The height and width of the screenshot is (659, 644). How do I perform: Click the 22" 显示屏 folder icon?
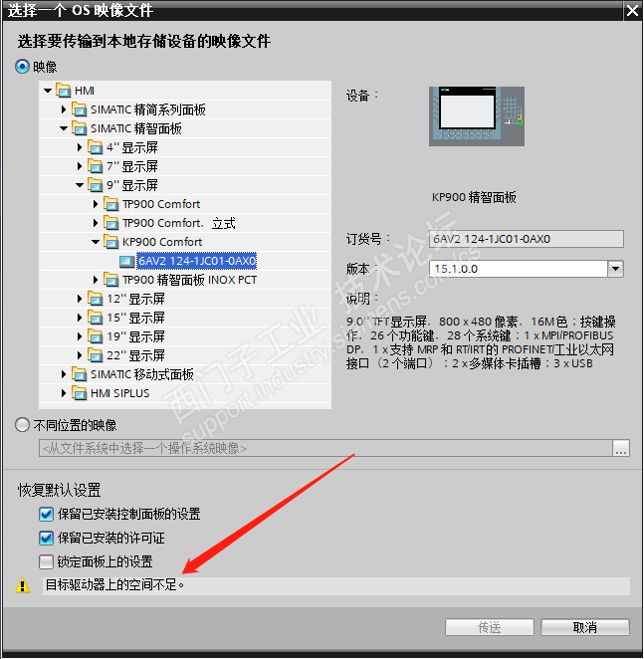[x=95, y=355]
